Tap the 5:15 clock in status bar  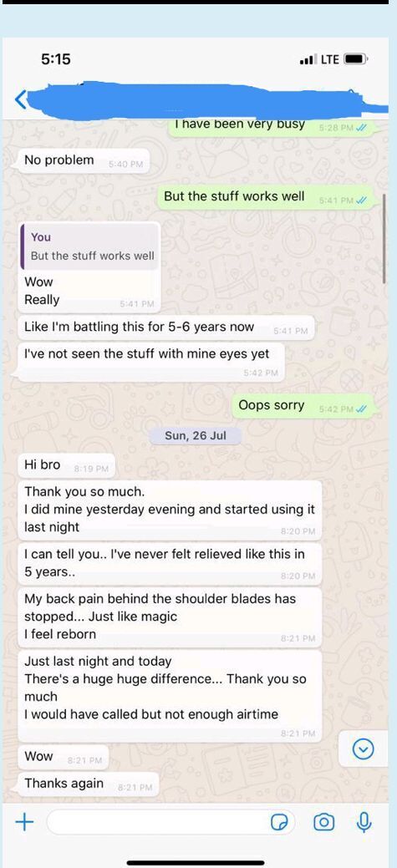tap(56, 59)
